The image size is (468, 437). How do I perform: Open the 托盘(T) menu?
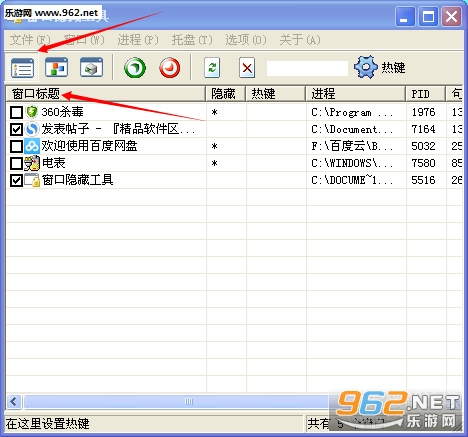tap(192, 40)
